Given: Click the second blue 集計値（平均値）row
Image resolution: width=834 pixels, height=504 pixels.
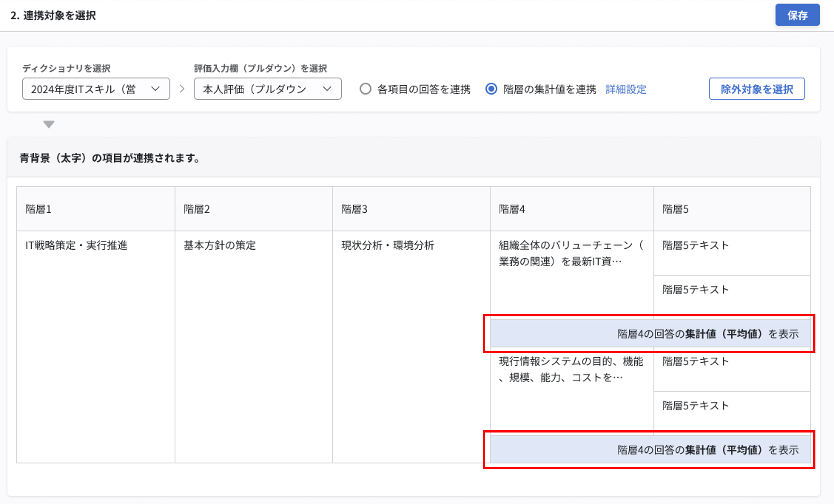Looking at the screenshot, I should pyautogui.click(x=650, y=449).
